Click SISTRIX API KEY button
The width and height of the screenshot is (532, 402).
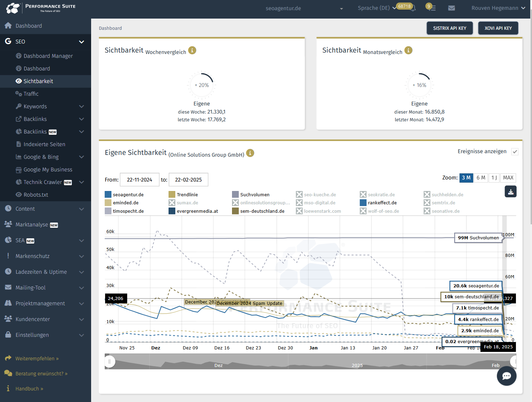pos(450,28)
